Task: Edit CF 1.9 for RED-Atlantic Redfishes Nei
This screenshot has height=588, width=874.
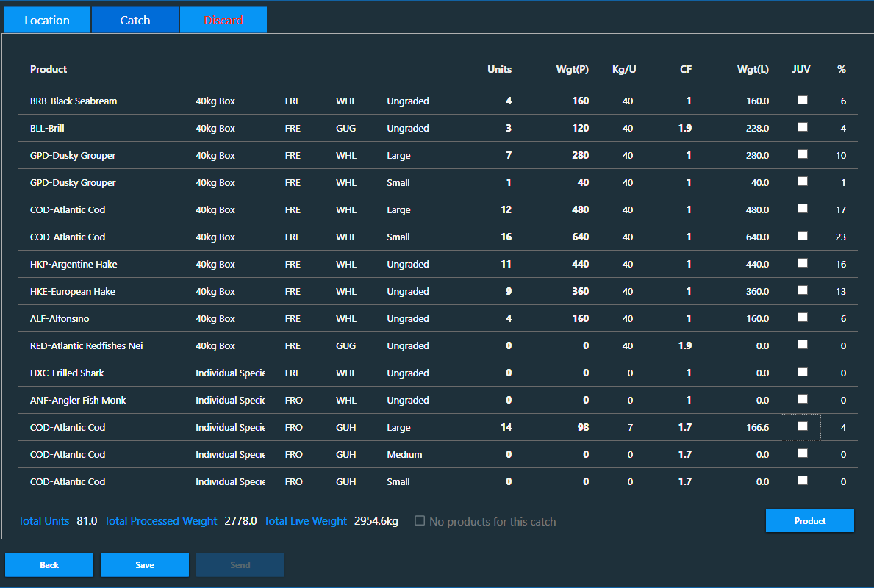Action: point(685,345)
